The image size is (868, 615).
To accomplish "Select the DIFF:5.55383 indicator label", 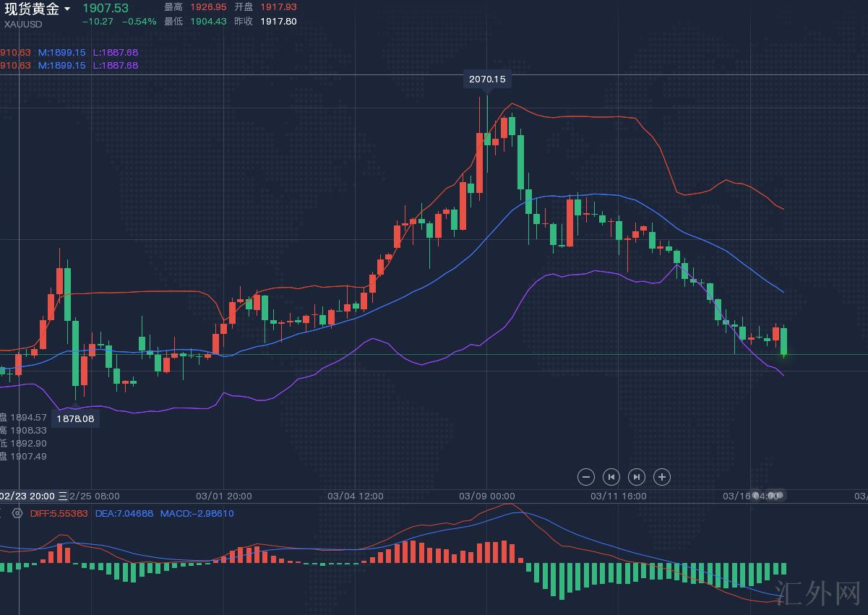I will click(59, 514).
